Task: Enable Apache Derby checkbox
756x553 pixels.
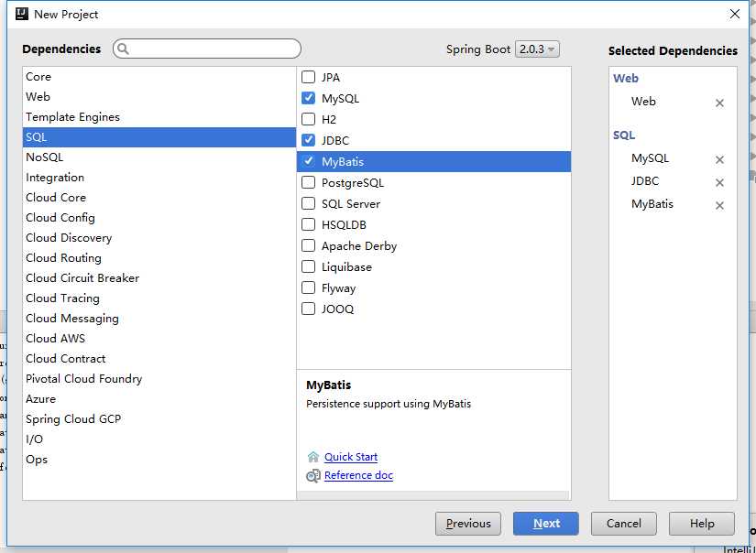Action: pyautogui.click(x=308, y=245)
